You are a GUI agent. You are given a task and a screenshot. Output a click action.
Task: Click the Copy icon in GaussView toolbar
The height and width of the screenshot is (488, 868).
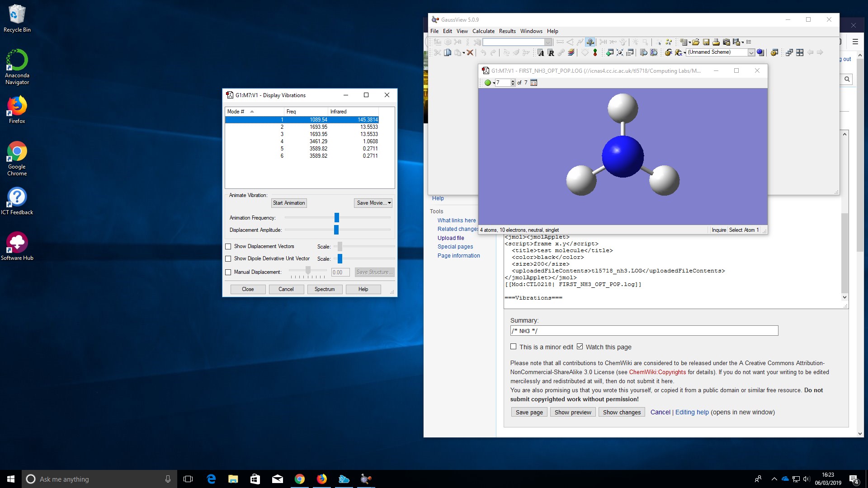(448, 52)
